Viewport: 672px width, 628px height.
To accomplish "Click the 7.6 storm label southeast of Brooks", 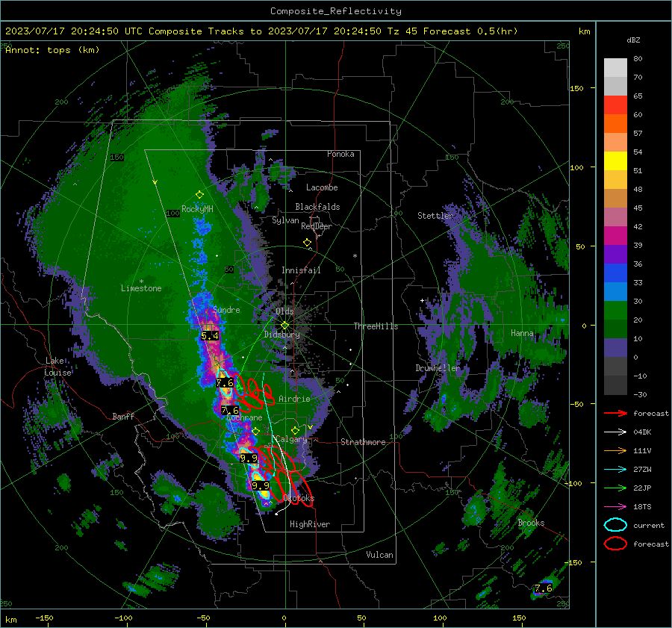I will coord(544,588).
